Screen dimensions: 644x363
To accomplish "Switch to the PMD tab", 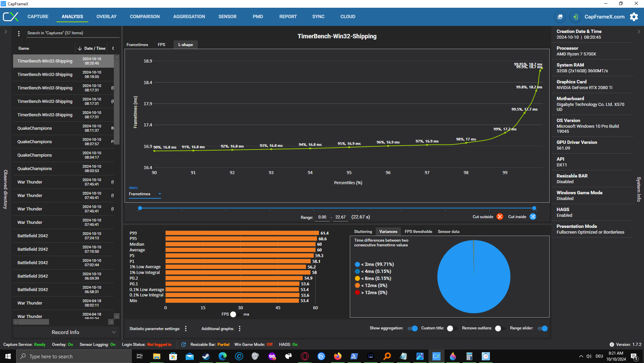I will click(x=258, y=16).
